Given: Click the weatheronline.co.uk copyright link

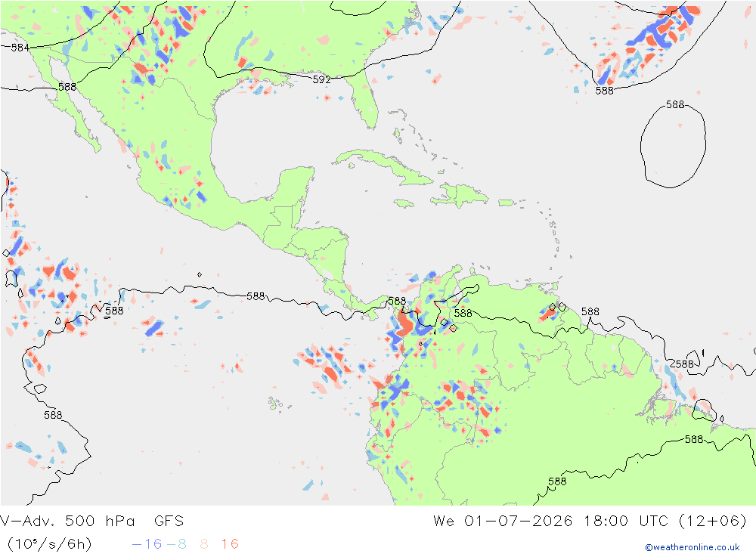Looking at the screenshot, I should 692,547.
